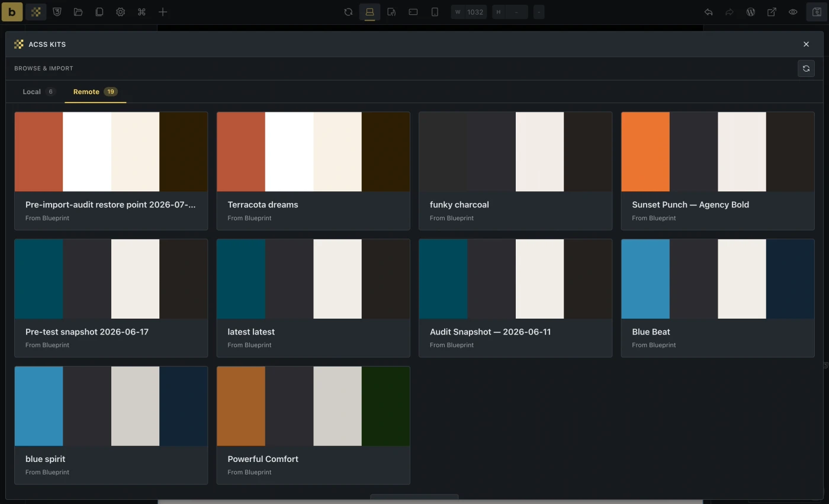Click the save disk icon
829x504 pixels.
coord(817,12)
